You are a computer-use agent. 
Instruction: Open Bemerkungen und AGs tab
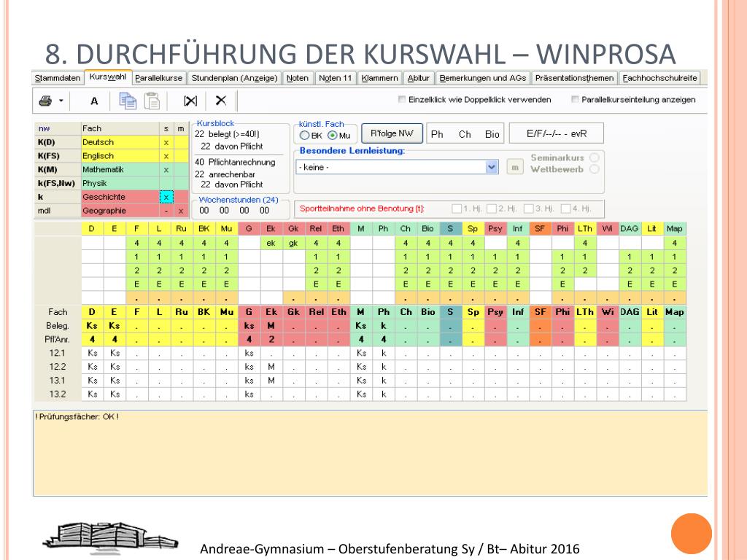[x=483, y=78]
